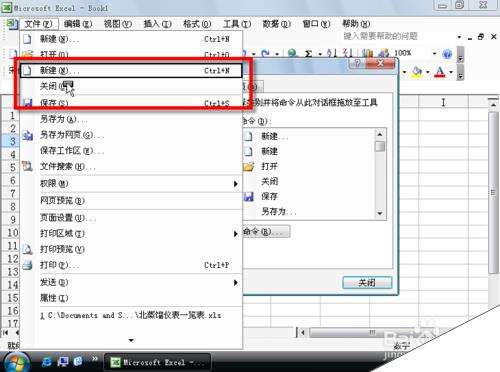
Task: Click in the help question input box
Action: pos(399,36)
